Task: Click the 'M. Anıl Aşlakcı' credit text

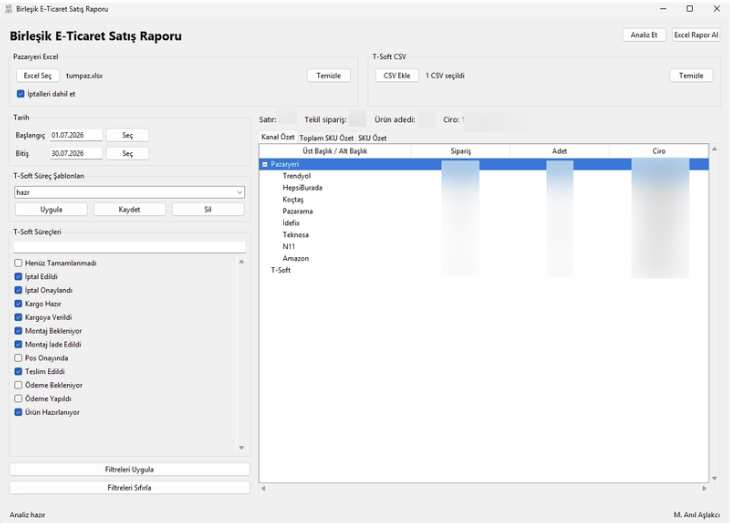Action: [696, 515]
